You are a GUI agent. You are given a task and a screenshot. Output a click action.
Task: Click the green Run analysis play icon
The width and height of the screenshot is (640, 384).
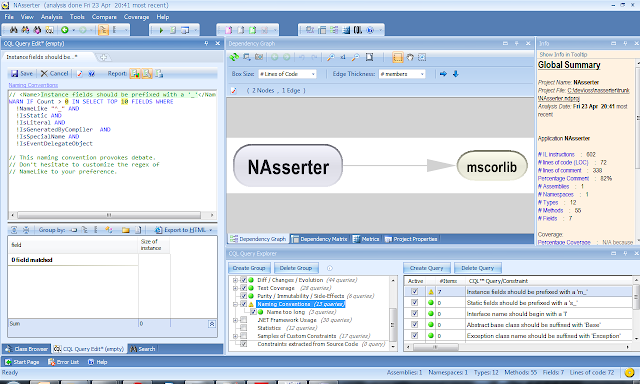click(x=161, y=30)
